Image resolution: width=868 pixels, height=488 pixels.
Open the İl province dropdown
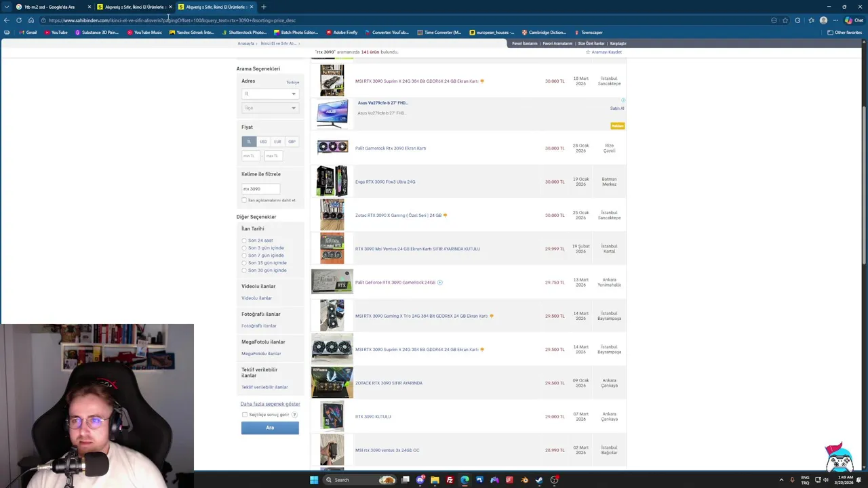[x=270, y=94]
